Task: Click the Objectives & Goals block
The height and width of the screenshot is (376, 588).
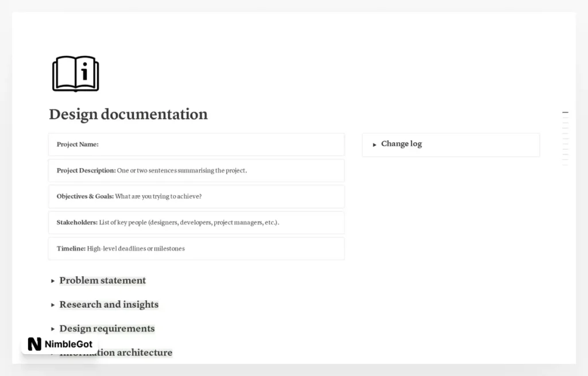Action: [x=196, y=196]
